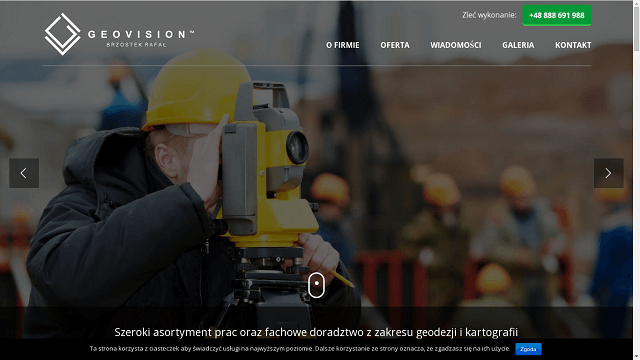Open the OFERTA menu item
The width and height of the screenshot is (640, 360).
pyautogui.click(x=395, y=45)
